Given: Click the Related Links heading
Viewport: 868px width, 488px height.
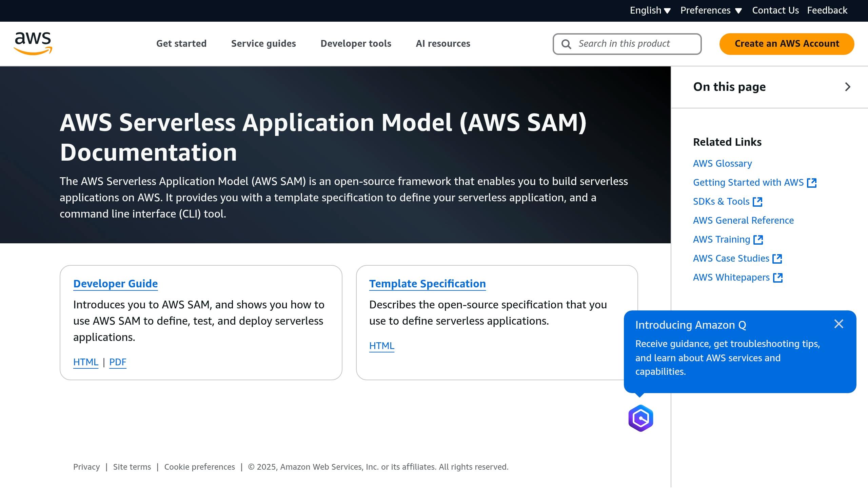Looking at the screenshot, I should (x=727, y=142).
